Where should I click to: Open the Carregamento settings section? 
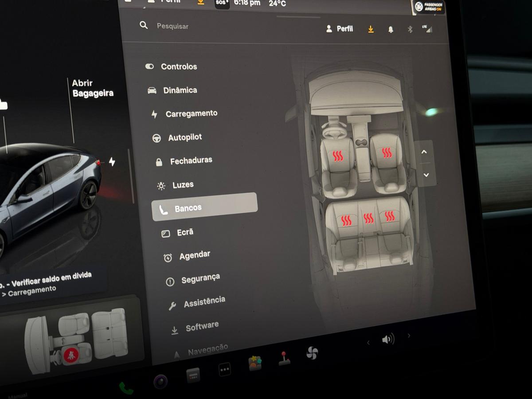point(184,114)
